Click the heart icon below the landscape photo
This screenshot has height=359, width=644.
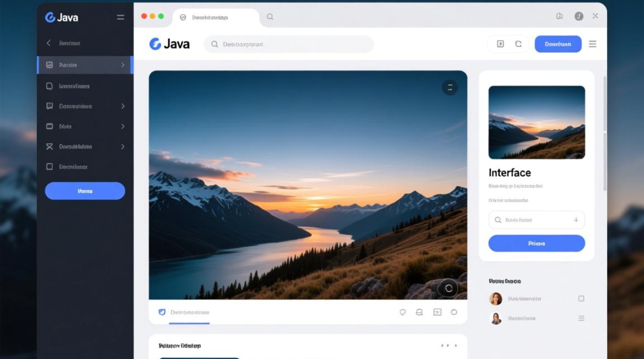(402, 312)
